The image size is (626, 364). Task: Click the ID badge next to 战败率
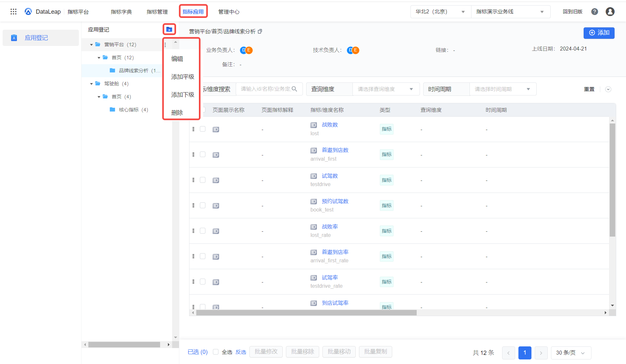click(x=314, y=227)
